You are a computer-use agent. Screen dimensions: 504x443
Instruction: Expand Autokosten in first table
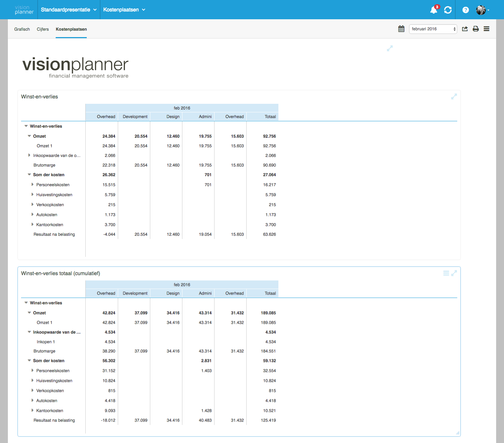pyautogui.click(x=32, y=214)
